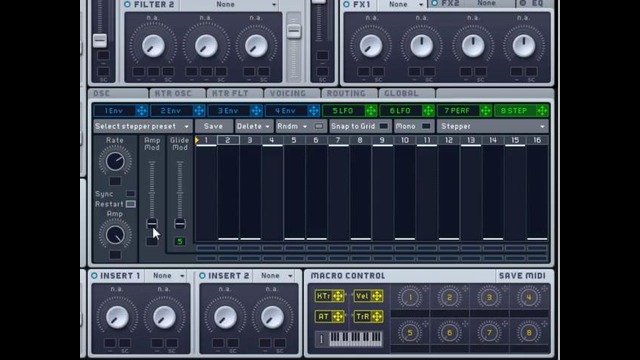Click the 7 PERF drag-assign cross icon

tap(485, 111)
